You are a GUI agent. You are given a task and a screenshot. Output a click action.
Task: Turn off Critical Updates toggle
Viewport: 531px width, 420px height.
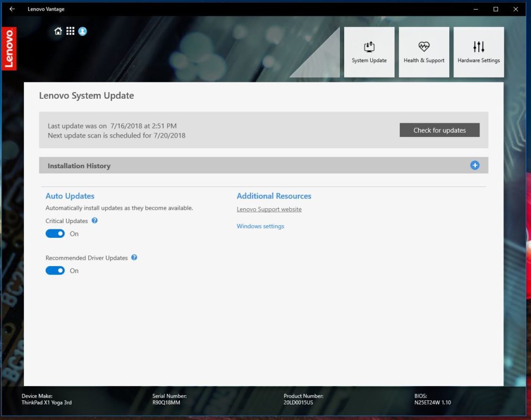click(x=55, y=234)
